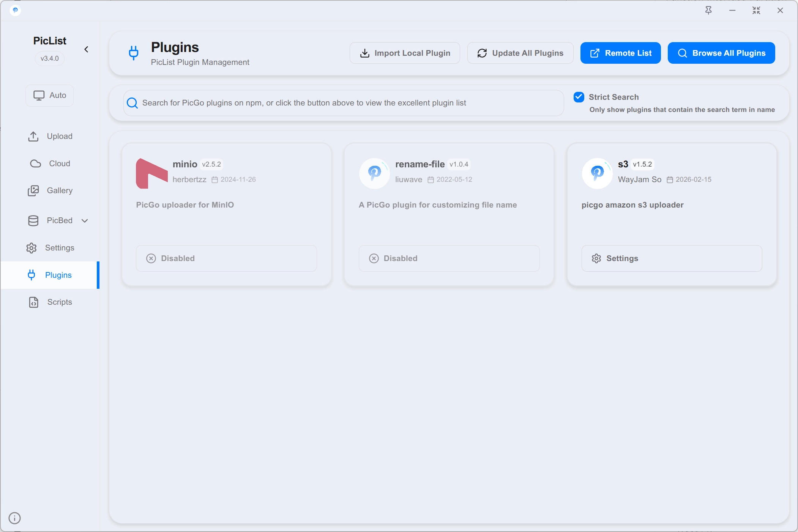Click the s3 plugin title

623,164
